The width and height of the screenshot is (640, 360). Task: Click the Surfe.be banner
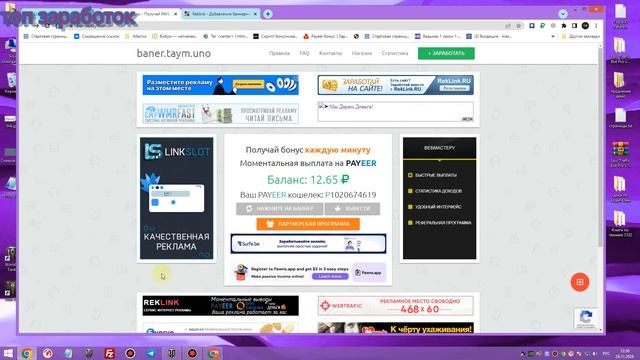[x=308, y=244]
